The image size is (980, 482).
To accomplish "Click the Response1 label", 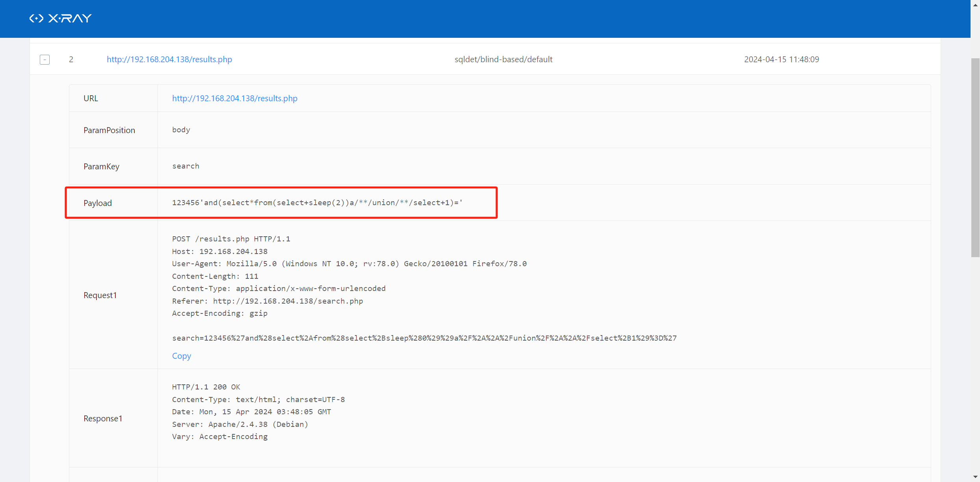I will (x=103, y=418).
